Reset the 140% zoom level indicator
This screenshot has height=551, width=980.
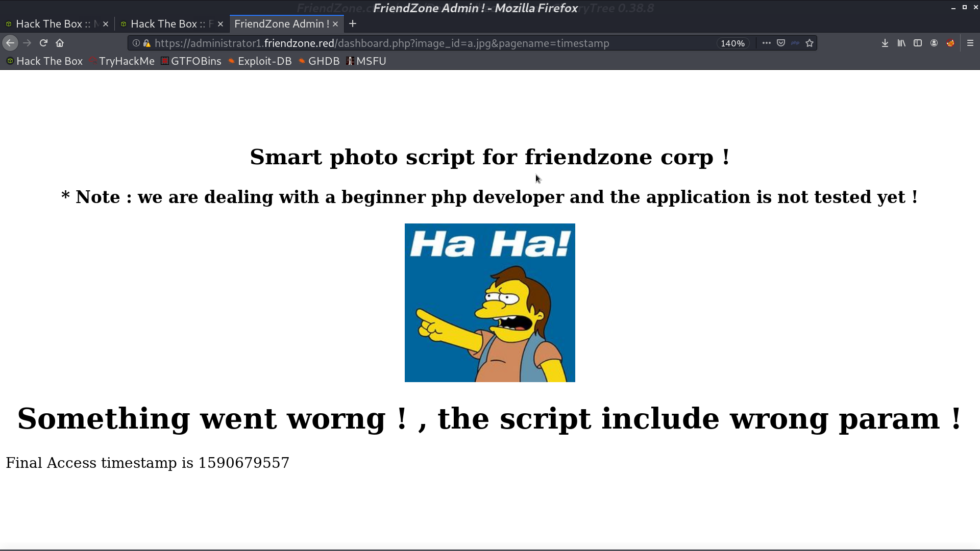[732, 43]
